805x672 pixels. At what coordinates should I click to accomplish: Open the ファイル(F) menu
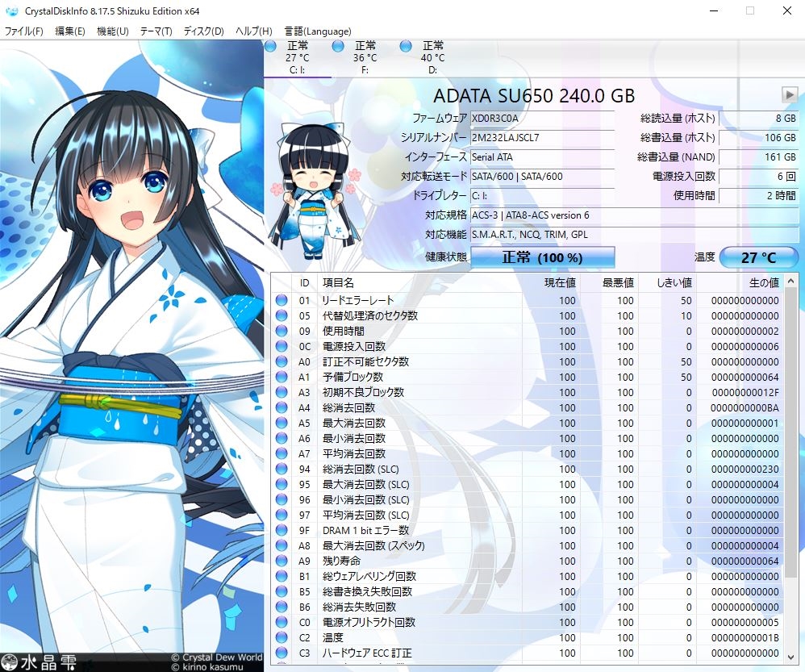click(23, 31)
